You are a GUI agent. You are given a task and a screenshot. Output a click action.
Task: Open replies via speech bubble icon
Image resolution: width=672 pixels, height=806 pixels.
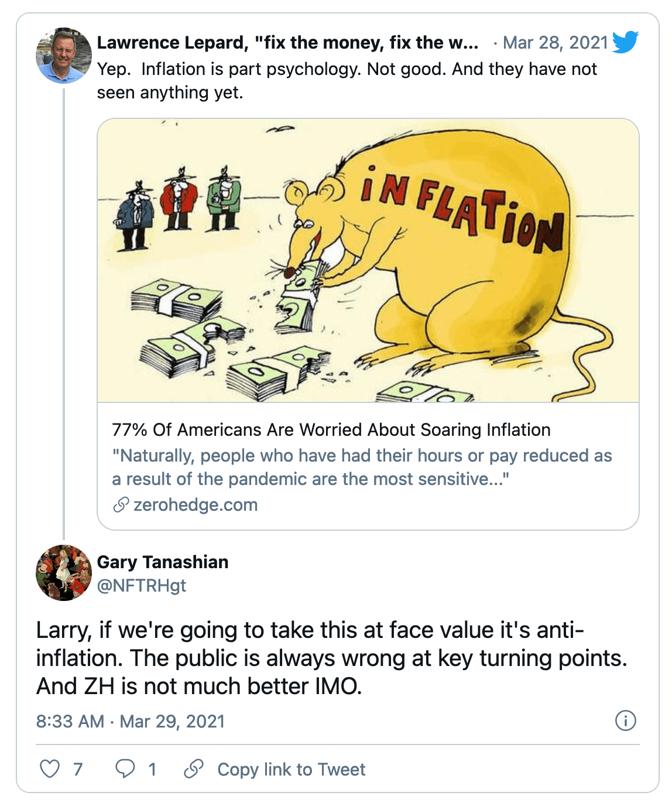coord(125,769)
